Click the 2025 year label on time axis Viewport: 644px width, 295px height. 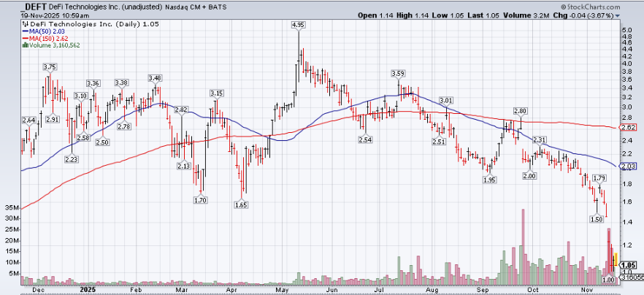coord(88,290)
